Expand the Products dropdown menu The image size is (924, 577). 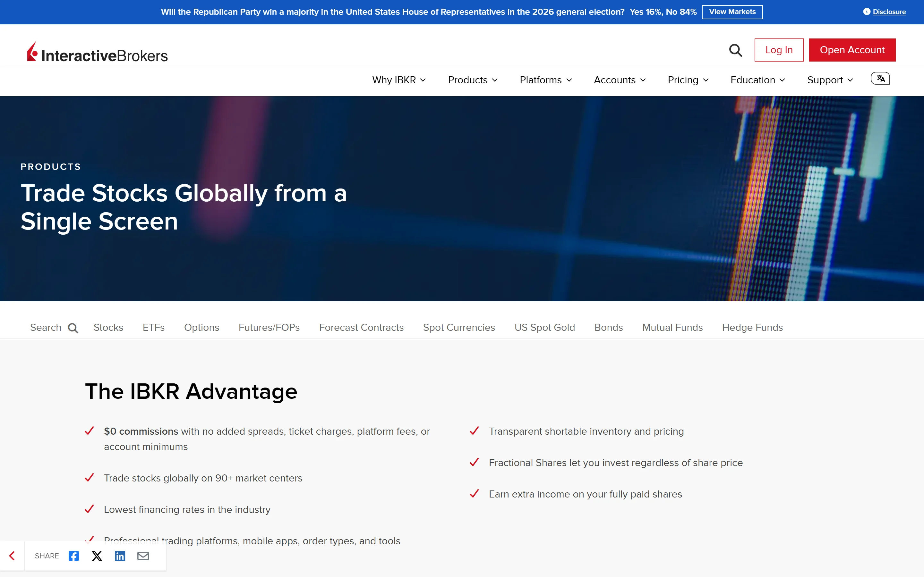point(472,80)
